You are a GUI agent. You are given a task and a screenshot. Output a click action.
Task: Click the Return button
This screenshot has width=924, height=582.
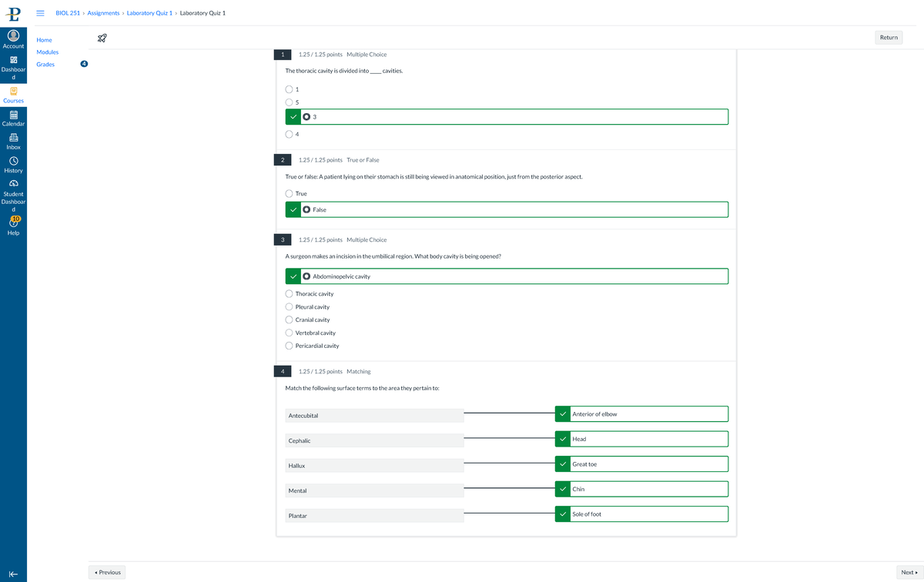pos(889,38)
